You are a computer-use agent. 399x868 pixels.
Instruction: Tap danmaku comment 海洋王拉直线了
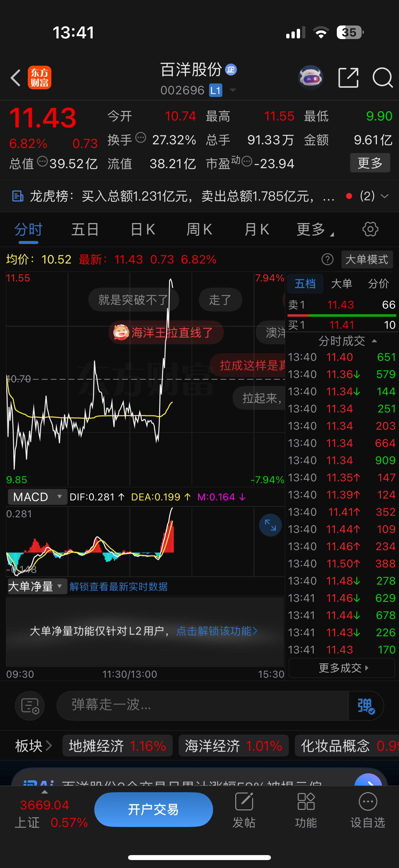[166, 332]
